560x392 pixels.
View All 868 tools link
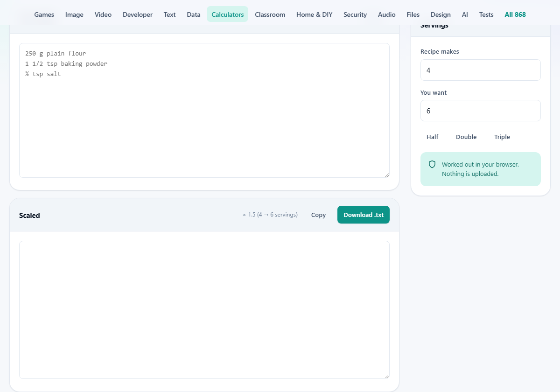[x=515, y=14]
